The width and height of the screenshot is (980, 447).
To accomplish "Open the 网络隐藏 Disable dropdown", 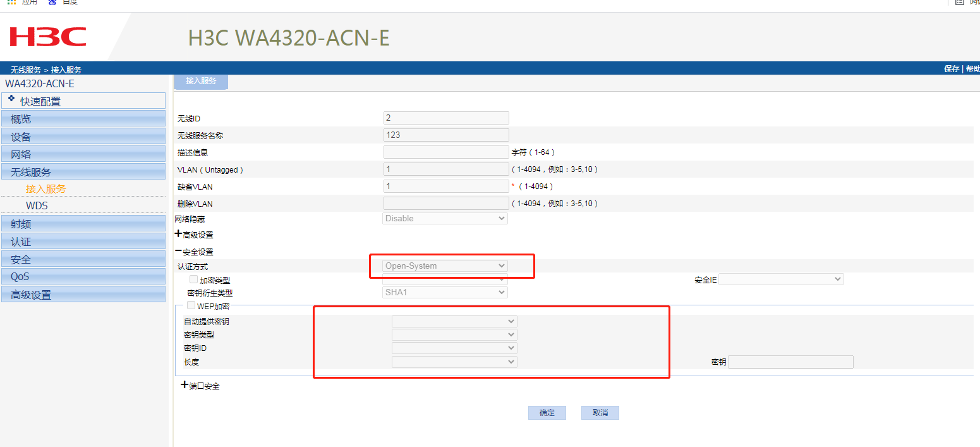I will pos(445,218).
